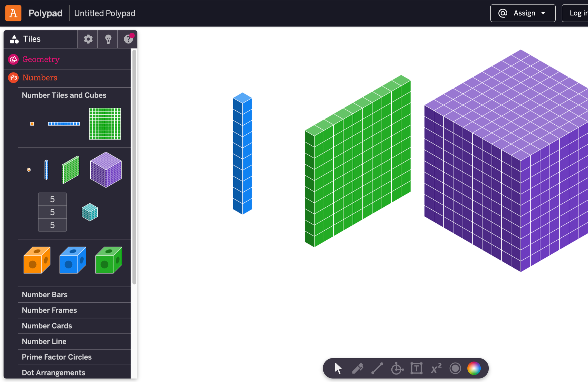Select the x-squared equation tool
Image resolution: width=588 pixels, height=382 pixels.
point(436,368)
